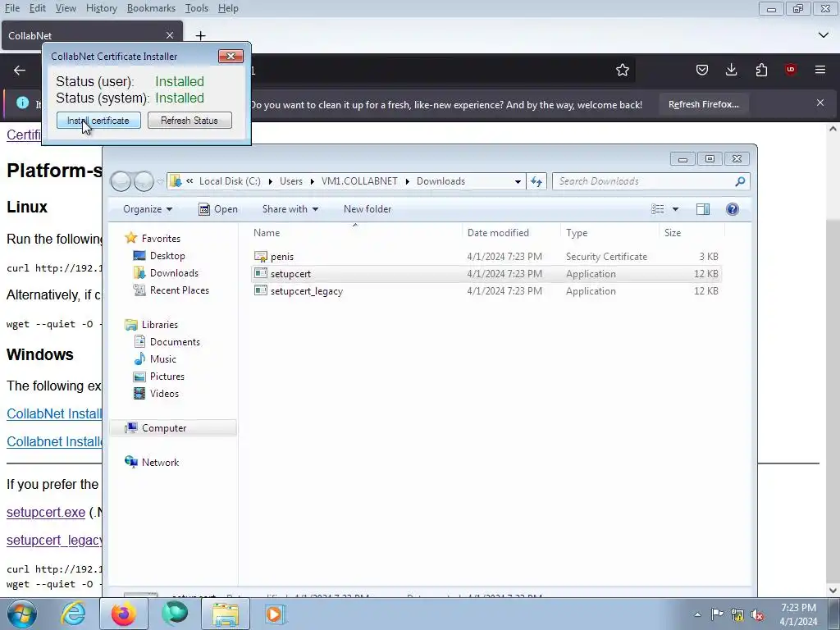Open the Firefox Tools menu
Image resolution: width=840 pixels, height=630 pixels.
pyautogui.click(x=196, y=8)
